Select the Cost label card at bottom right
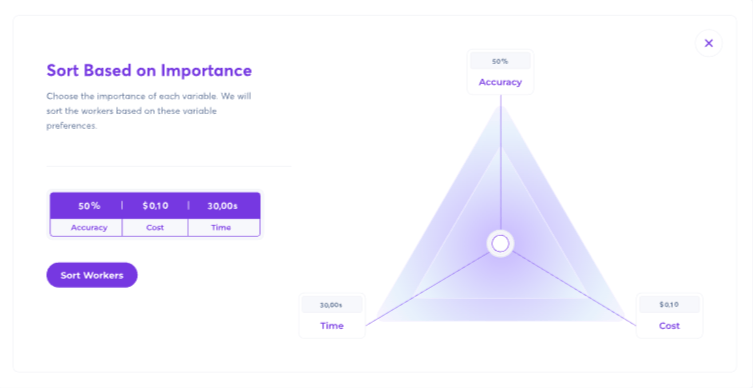753x388 pixels. pos(669,315)
